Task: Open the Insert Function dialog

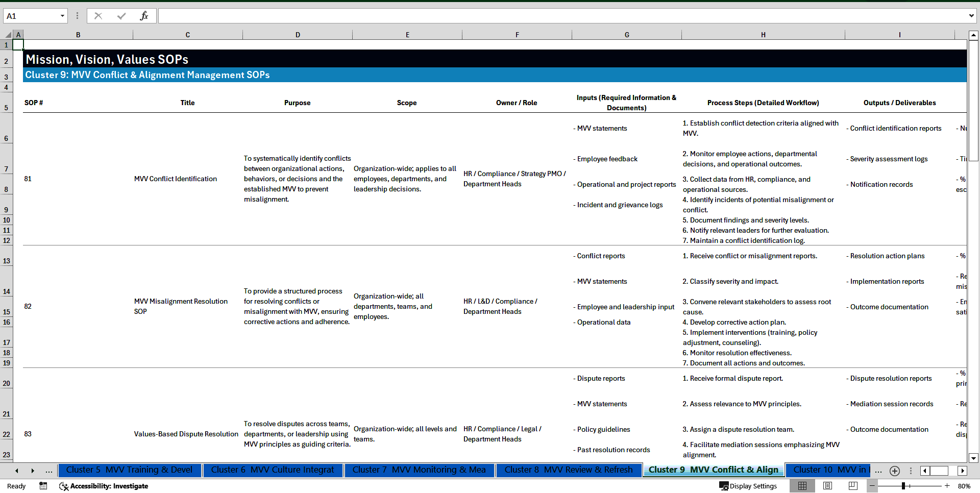Action: point(145,16)
